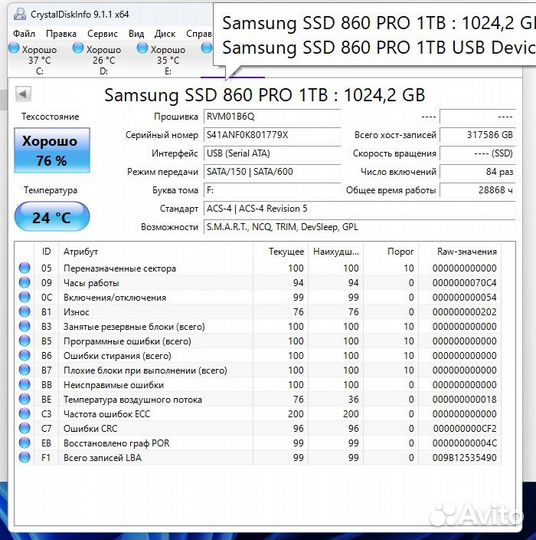Open the Файл menu
The image size is (536, 540).
pyautogui.click(x=24, y=34)
